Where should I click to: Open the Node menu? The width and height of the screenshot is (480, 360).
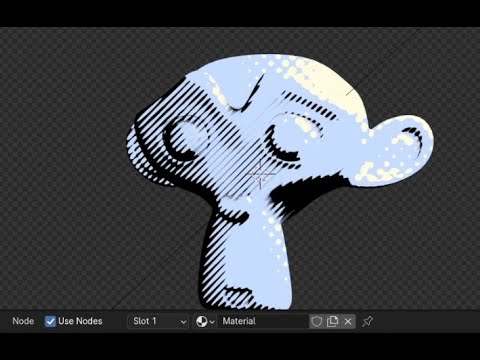(23, 321)
